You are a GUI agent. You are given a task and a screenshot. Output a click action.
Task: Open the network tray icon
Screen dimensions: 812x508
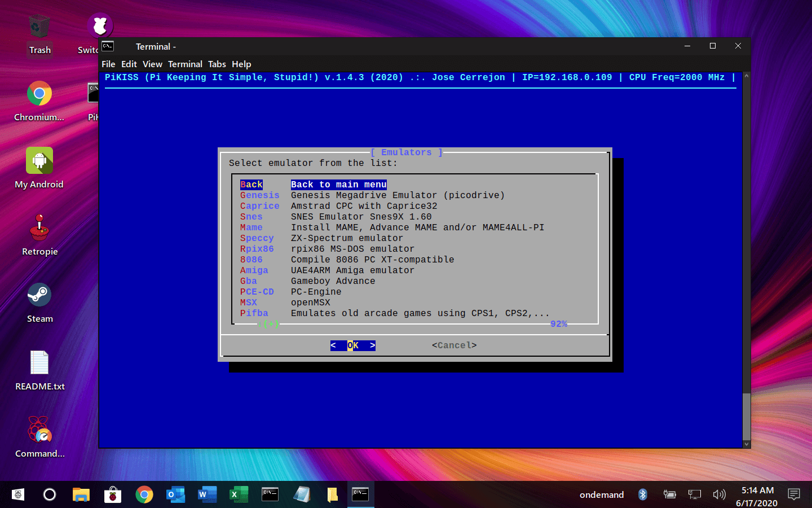695,494
